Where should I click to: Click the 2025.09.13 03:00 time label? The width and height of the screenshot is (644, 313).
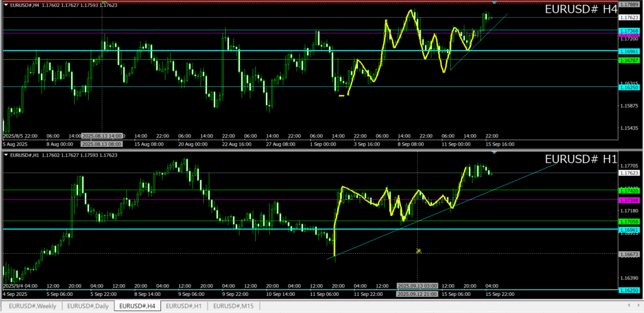coord(418,286)
